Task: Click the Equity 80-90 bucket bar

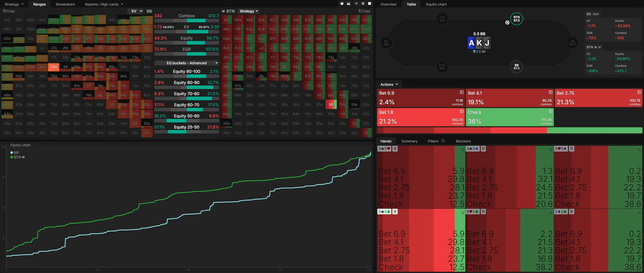Action: click(187, 87)
